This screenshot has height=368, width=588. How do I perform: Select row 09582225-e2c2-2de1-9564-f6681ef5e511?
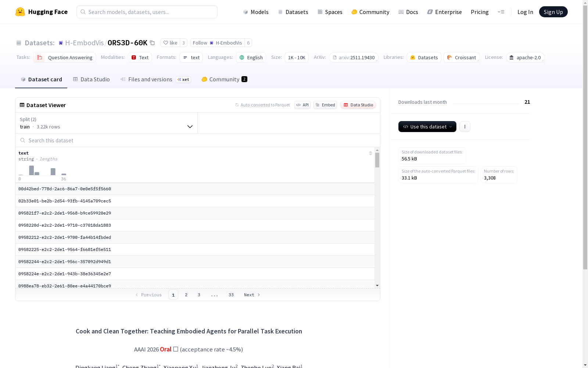click(195, 250)
